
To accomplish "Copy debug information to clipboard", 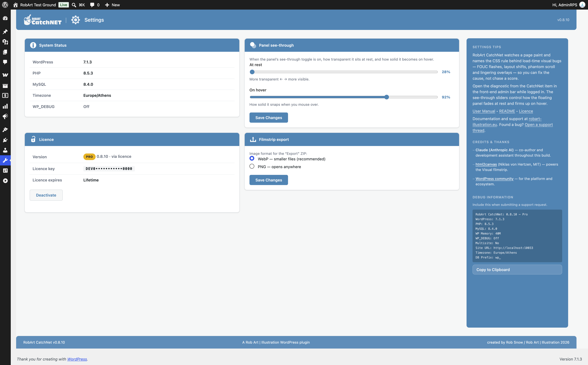I will click(517, 270).
